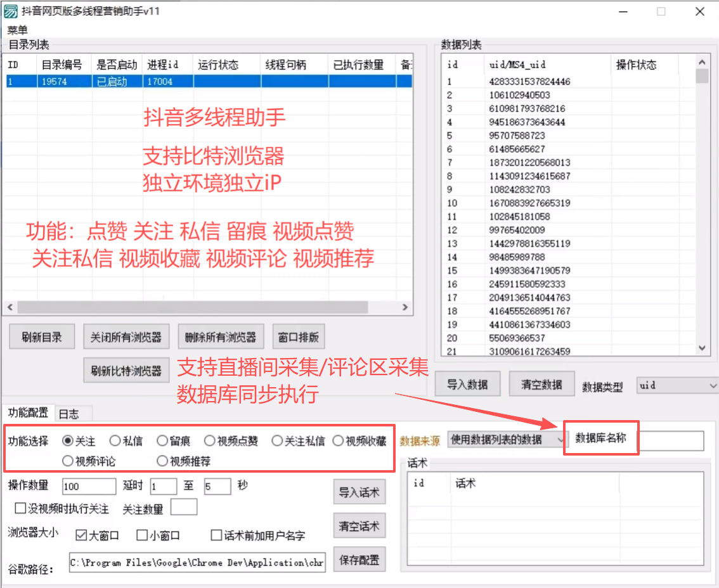This screenshot has width=719, height=588.
Task: Expand the 数据类型 uid dropdown
Action: point(677,385)
